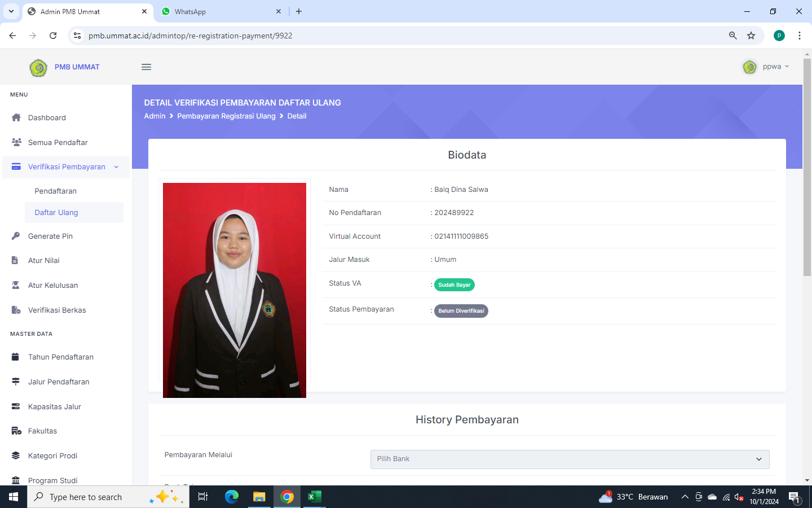Click Pembayaran Registrasi Ulang breadcrumb link
The width and height of the screenshot is (812, 508).
tap(226, 116)
